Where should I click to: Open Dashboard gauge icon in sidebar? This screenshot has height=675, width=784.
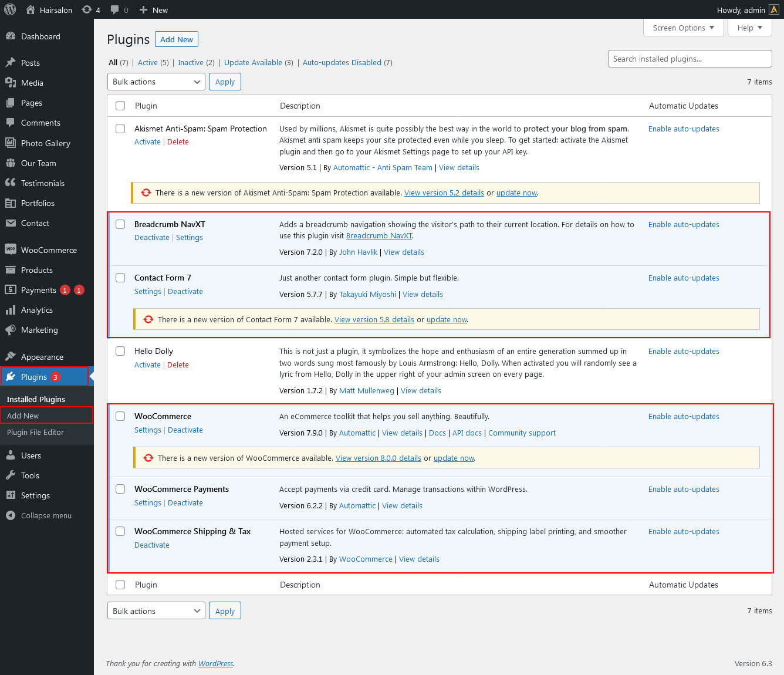coord(11,36)
